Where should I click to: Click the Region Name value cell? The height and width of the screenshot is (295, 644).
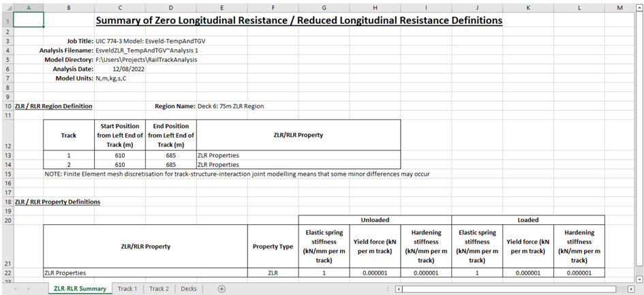[230, 106]
